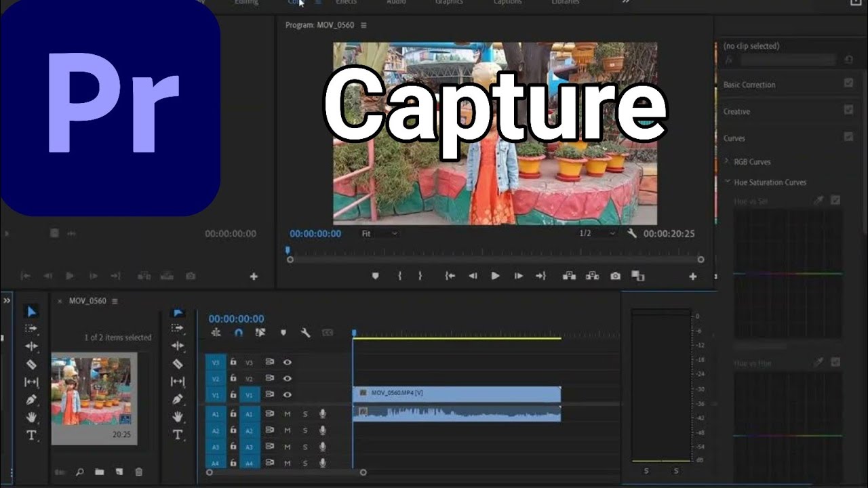
Task: Click the Lumetri reset effect icon
Action: click(848, 60)
